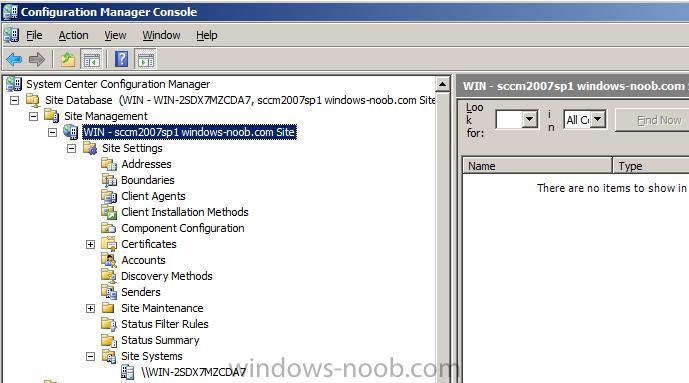Select the Senders tree item

click(x=141, y=292)
